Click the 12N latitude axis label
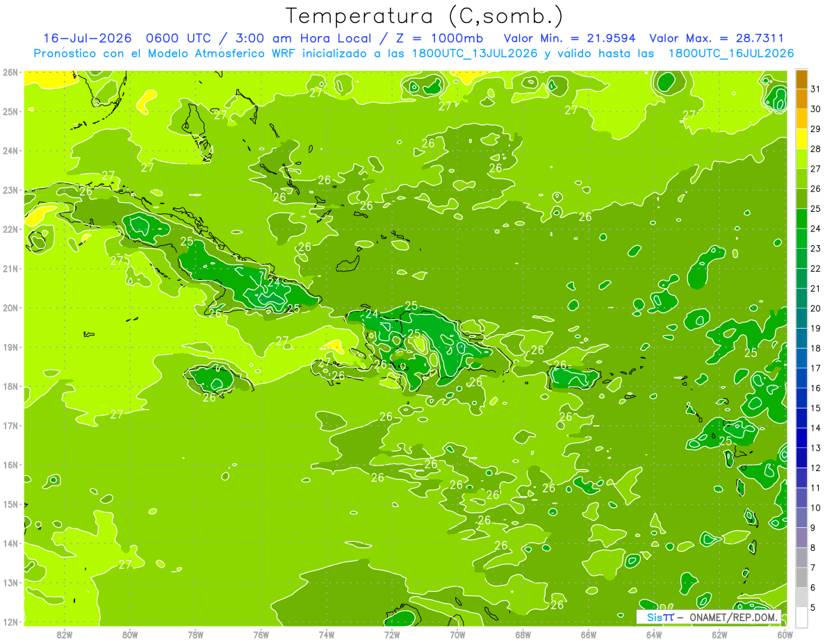Screen dimensions: 834x644 [10, 622]
